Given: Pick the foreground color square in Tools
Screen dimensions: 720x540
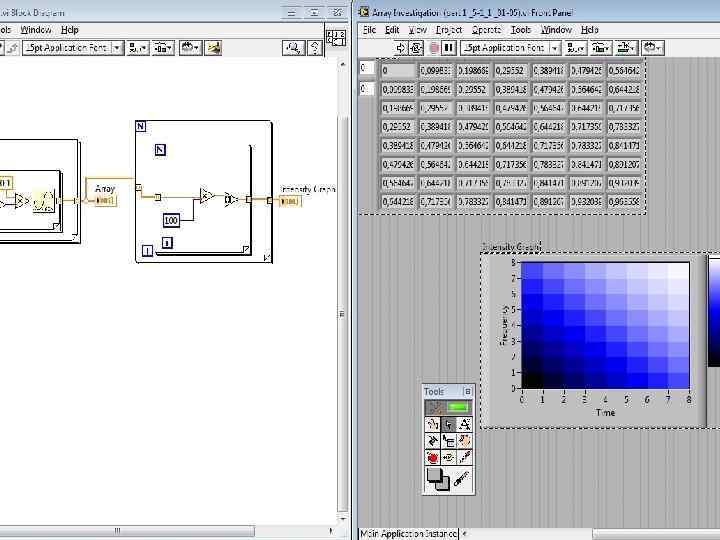Looking at the screenshot, I should [x=434, y=475].
